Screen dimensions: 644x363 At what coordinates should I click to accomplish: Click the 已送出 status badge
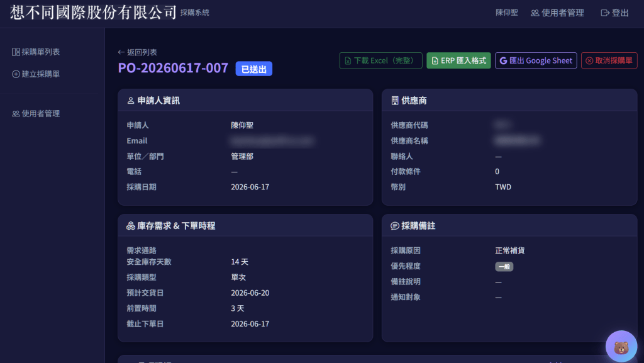(254, 69)
